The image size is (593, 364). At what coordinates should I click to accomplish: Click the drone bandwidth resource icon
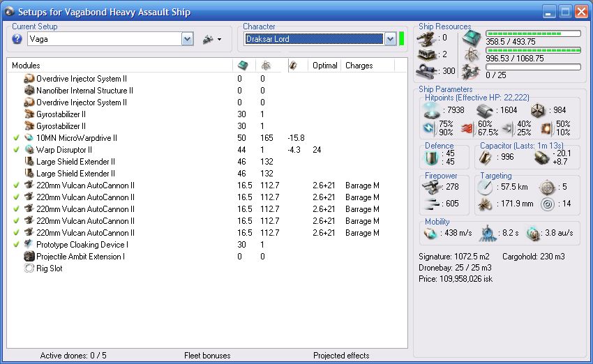(x=472, y=71)
